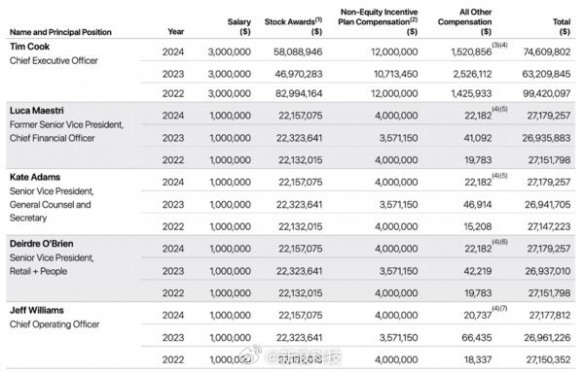Click total value 26,961,226
The image size is (584, 372).
(547, 338)
